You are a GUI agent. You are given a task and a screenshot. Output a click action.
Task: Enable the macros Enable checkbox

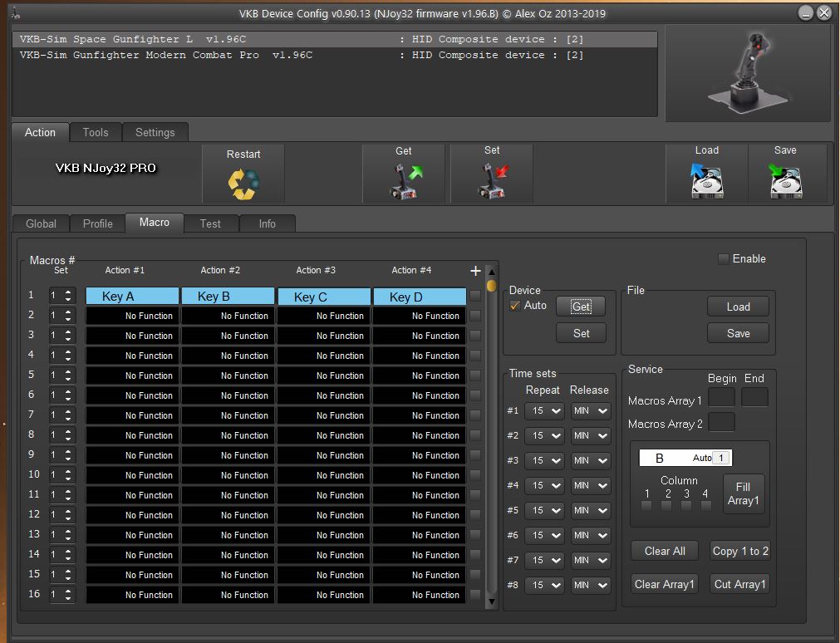[724, 259]
